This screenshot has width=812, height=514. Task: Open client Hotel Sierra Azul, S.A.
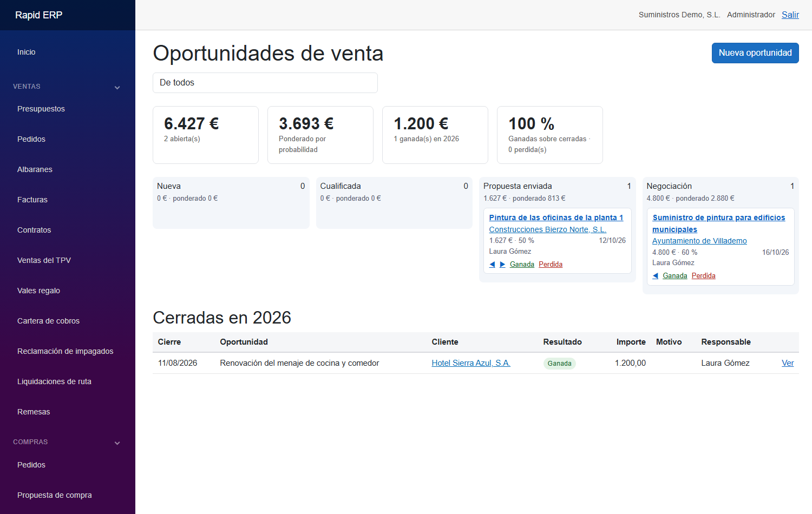coord(471,363)
